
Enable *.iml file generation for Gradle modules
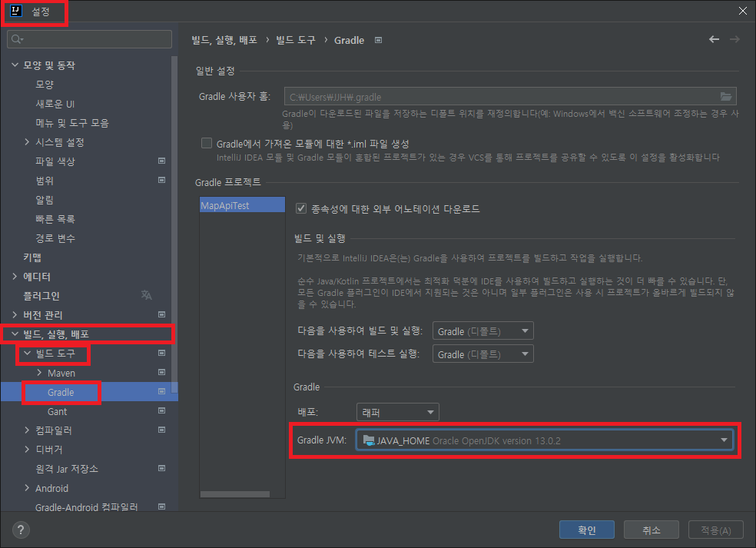[207, 143]
